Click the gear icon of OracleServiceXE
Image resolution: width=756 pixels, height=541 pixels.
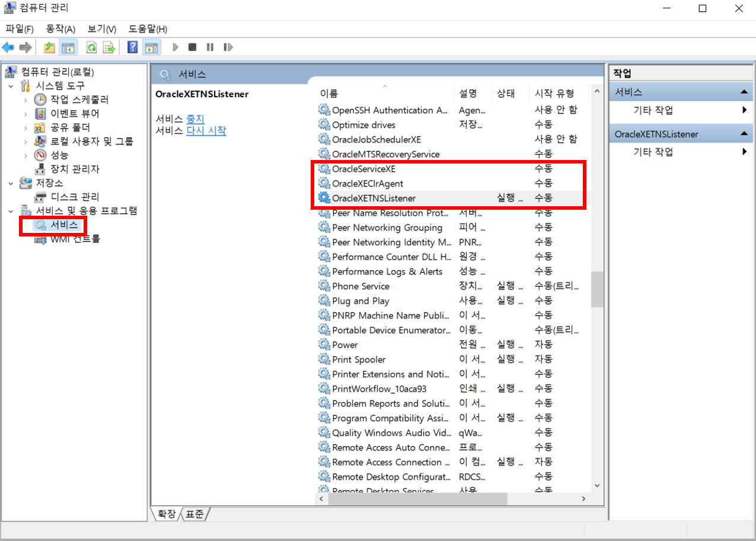tap(324, 168)
